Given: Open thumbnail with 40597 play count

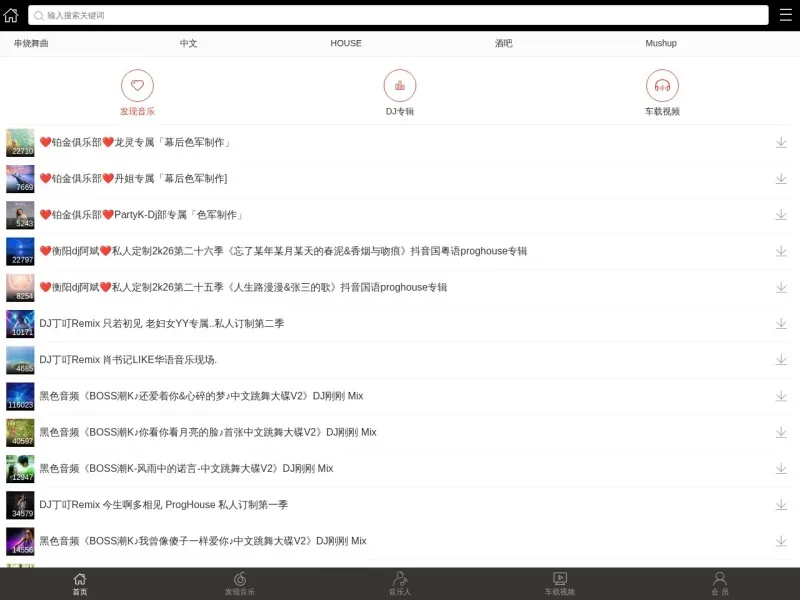Looking at the screenshot, I should click(x=20, y=432).
